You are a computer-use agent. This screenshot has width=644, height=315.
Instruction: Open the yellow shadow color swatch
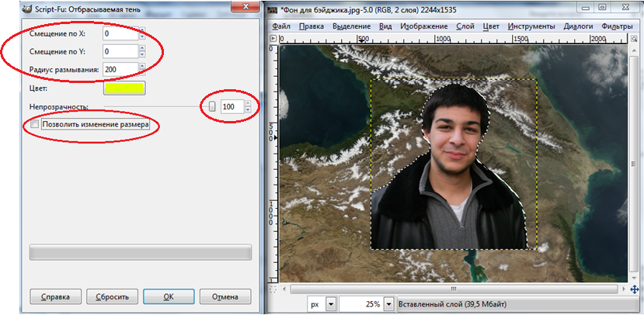click(x=124, y=88)
